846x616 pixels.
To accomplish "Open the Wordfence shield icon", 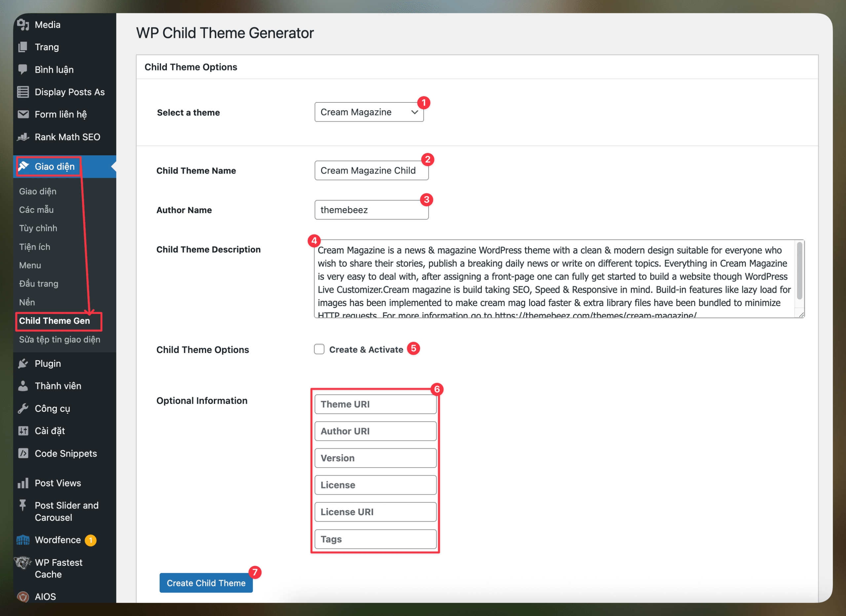I will (23, 540).
